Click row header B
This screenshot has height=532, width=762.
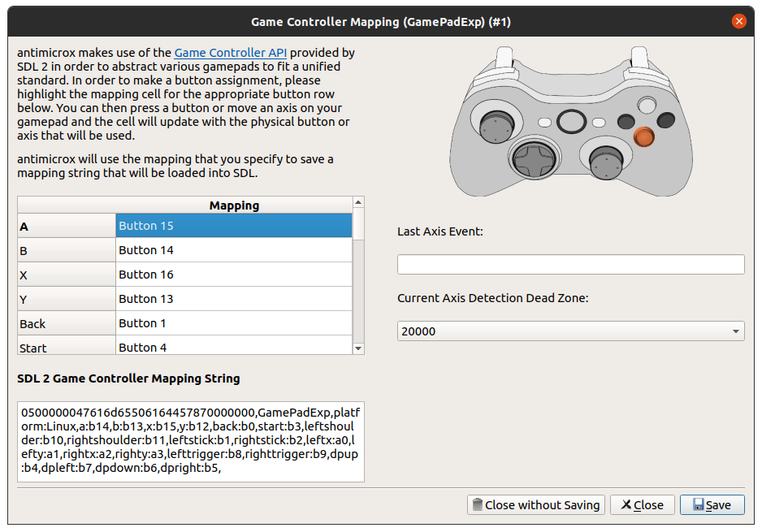click(67, 250)
